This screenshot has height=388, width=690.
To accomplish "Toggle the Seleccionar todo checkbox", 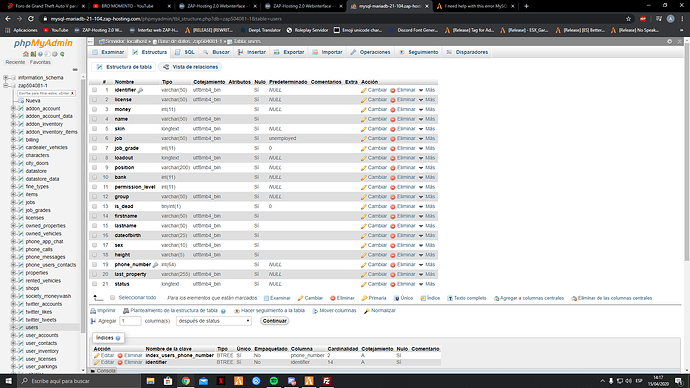I will [113, 298].
